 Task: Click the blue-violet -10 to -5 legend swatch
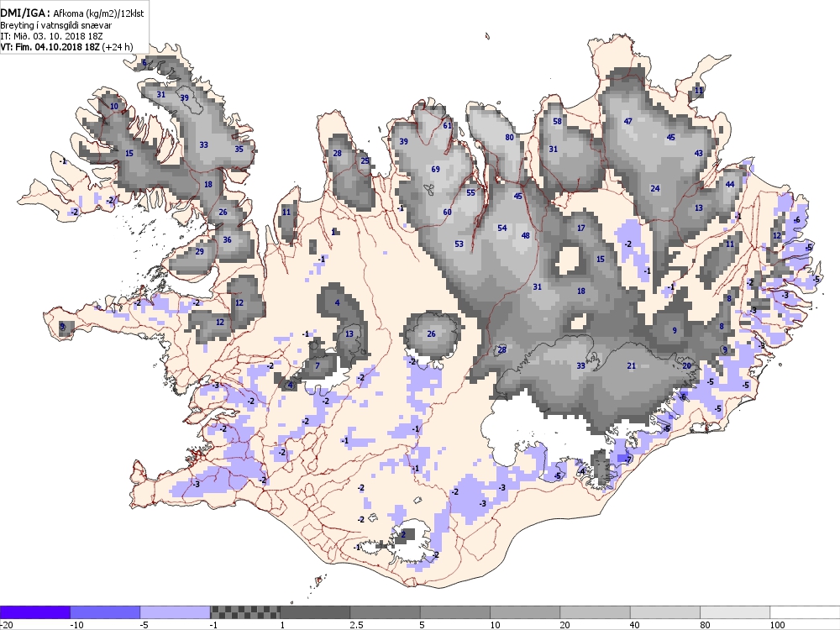(105, 612)
